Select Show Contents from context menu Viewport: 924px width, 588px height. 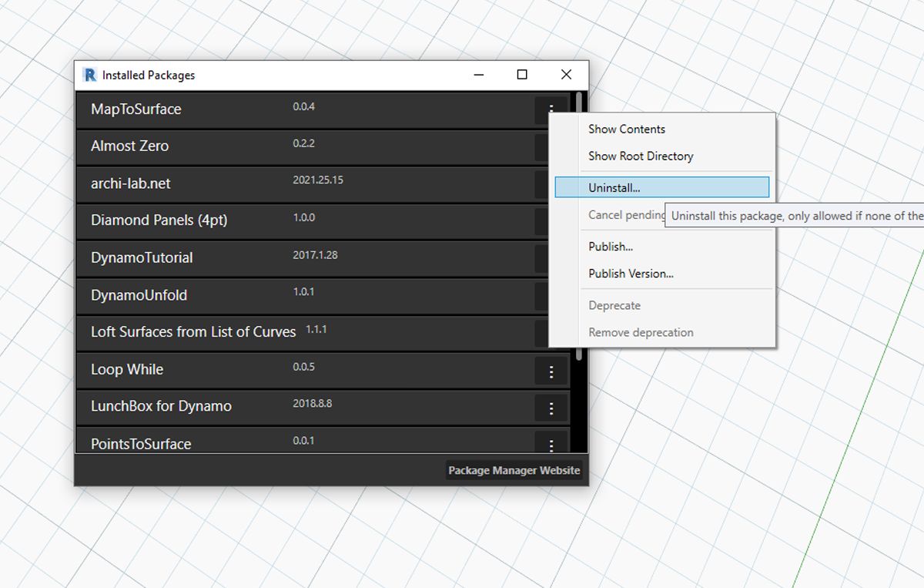[x=626, y=129]
